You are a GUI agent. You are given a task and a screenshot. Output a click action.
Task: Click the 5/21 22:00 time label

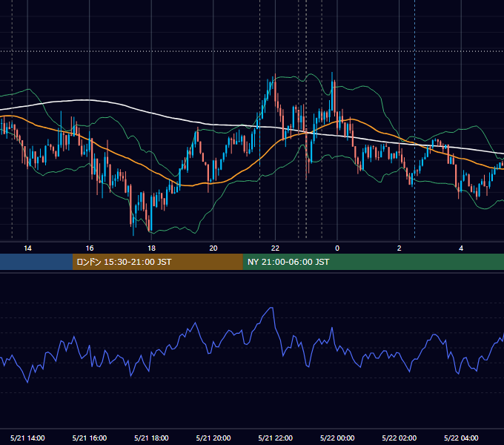point(276,438)
